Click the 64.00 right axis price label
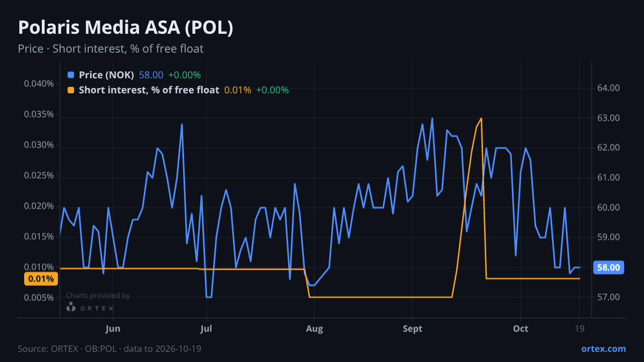Screen dimensions: 644x362 (x=609, y=88)
